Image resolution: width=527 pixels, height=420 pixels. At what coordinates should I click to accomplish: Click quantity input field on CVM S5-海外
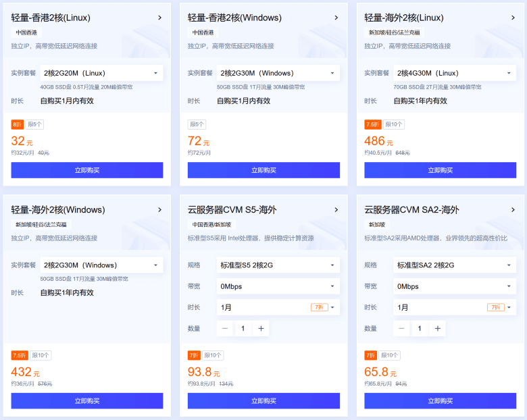pyautogui.click(x=243, y=328)
